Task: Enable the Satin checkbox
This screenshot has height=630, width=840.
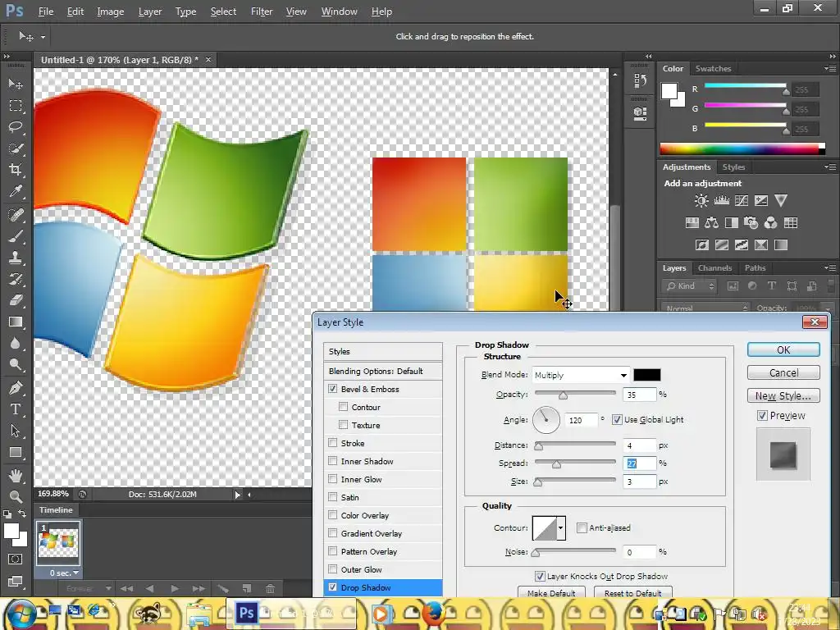Action: point(333,497)
